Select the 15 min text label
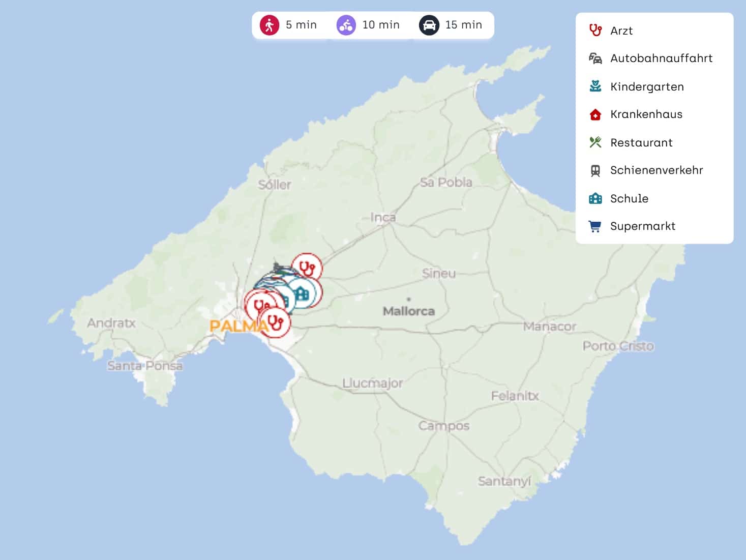Screen dimensions: 746x560 [x=463, y=25]
